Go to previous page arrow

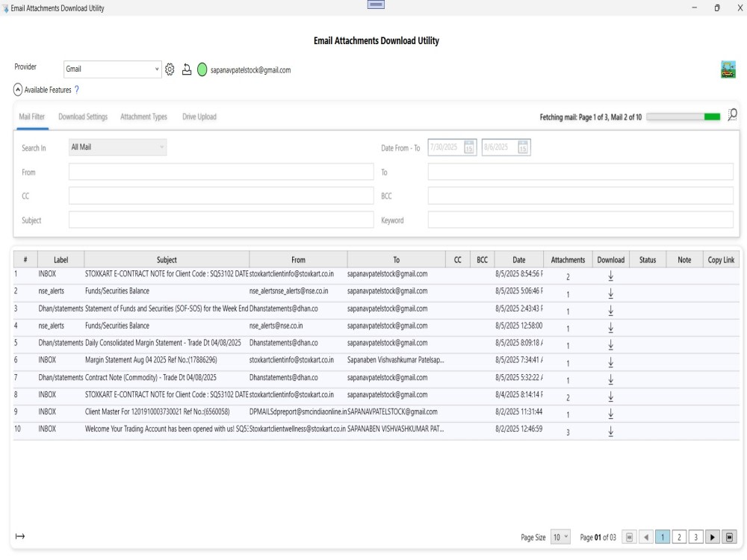click(645, 537)
